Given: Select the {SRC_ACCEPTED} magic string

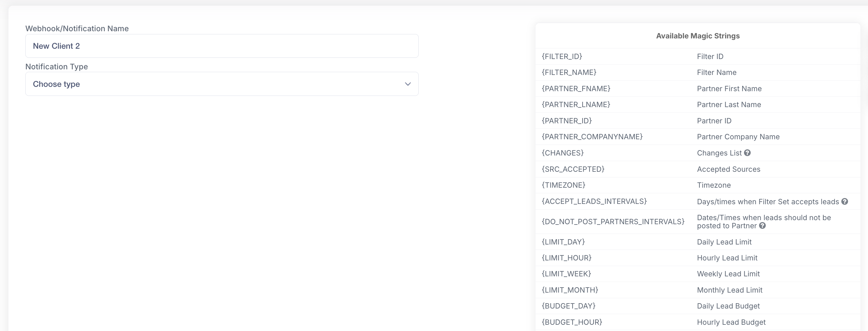Looking at the screenshot, I should tap(573, 169).
